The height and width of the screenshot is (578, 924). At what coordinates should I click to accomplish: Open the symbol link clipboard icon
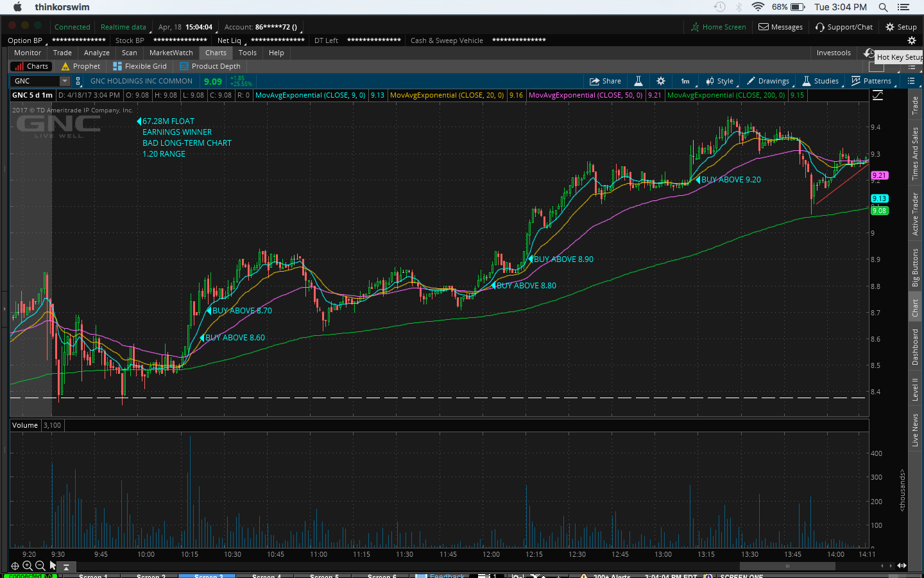click(78, 81)
